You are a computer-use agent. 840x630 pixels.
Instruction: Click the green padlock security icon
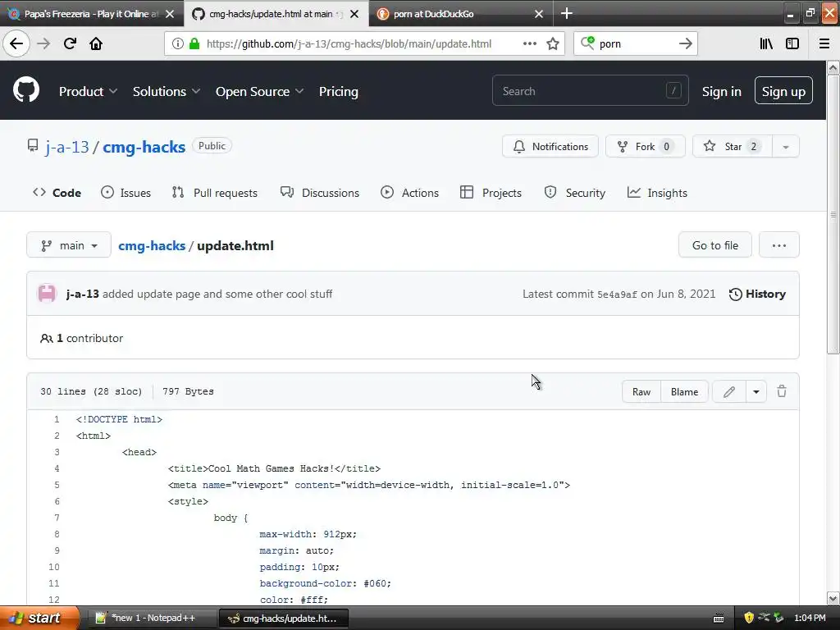pyautogui.click(x=194, y=44)
